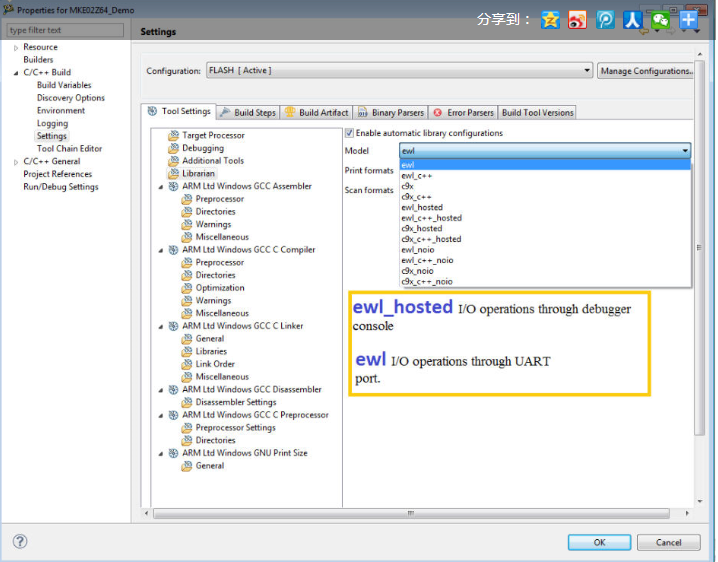Screen dimensions: 718x562
Task: Click the Properties window title icon
Action: click(8, 9)
